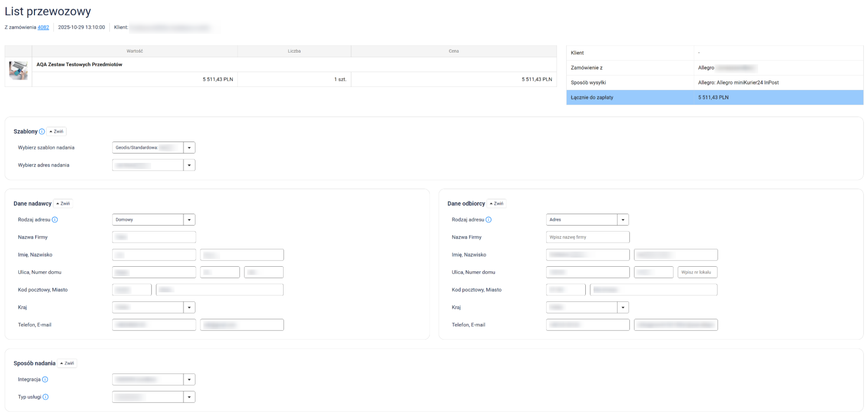Viewport: 868px width, 417px height.
Task: Collapse the Dane odbiorcy section
Action: click(496, 204)
